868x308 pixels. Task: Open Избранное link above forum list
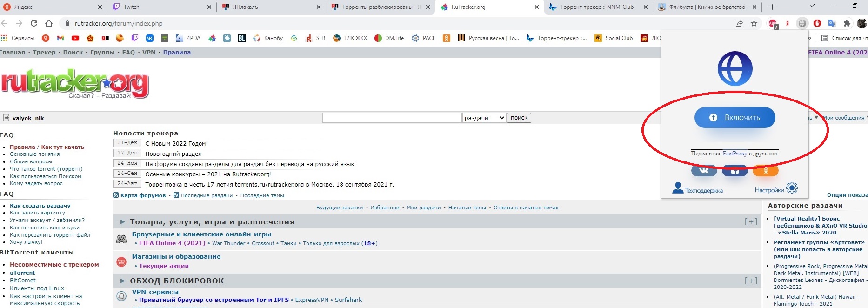[385, 208]
